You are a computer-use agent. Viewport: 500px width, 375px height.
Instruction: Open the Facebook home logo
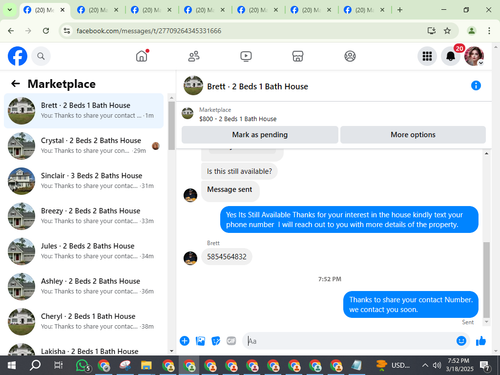(x=17, y=56)
